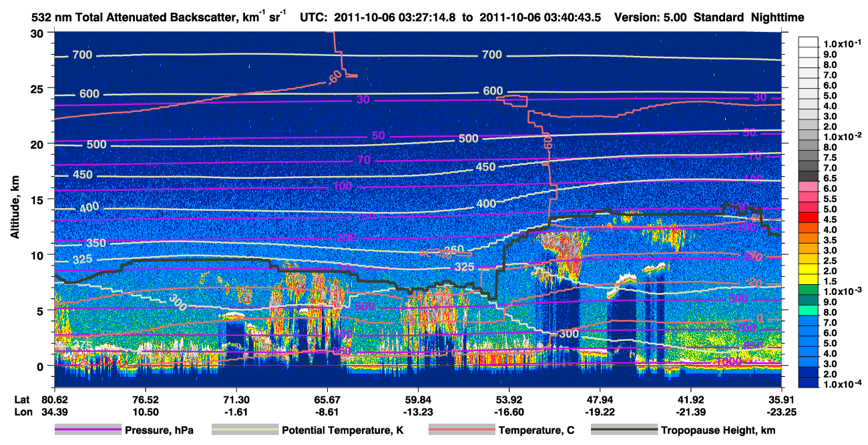The width and height of the screenshot is (868, 445).
Task: Click the purple Pressure legend line swatch
Action: 88,430
